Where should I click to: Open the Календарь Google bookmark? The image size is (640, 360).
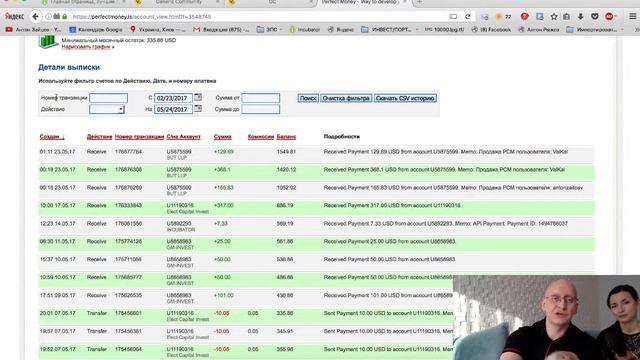[x=96, y=29]
